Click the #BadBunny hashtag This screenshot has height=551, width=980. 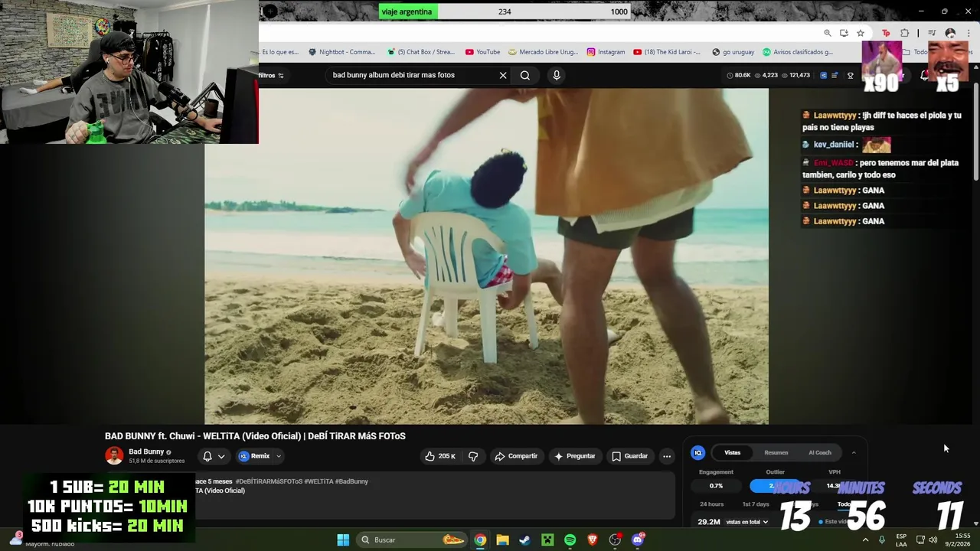pos(351,481)
